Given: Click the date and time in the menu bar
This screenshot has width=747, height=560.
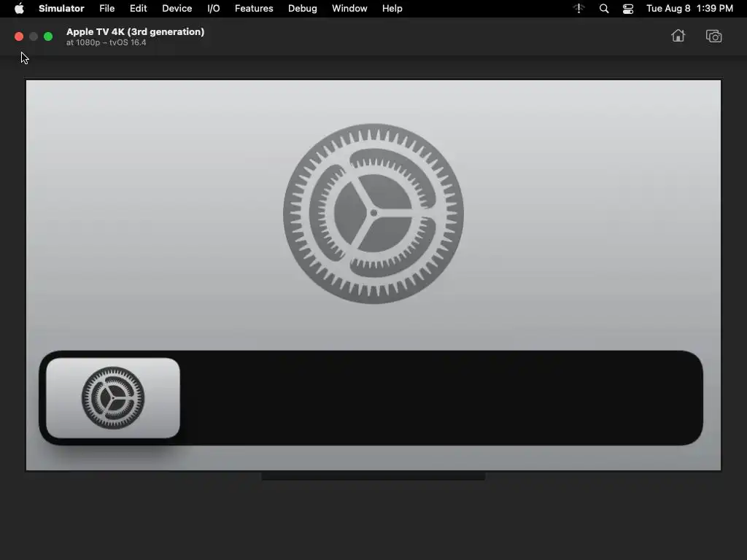Looking at the screenshot, I should (689, 9).
